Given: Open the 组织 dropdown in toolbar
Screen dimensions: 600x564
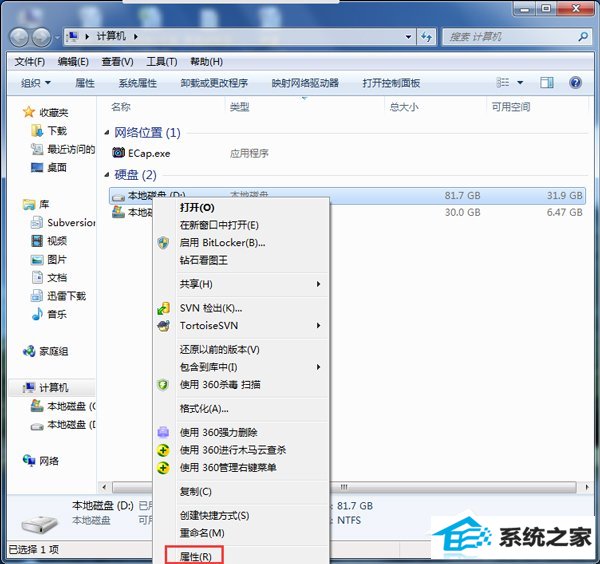Looking at the screenshot, I should point(36,83).
